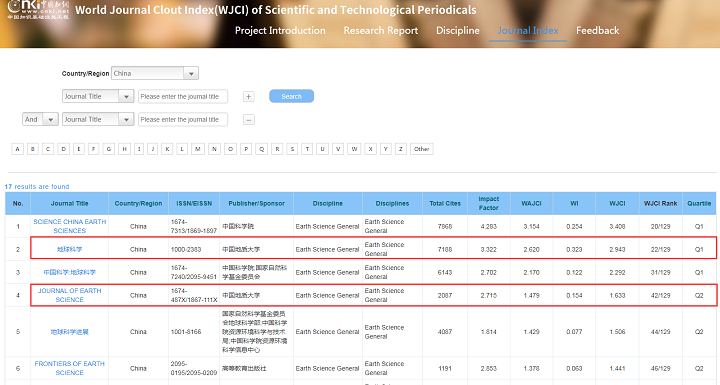
Task: Filter journals by letter V
Action: tap(338, 149)
